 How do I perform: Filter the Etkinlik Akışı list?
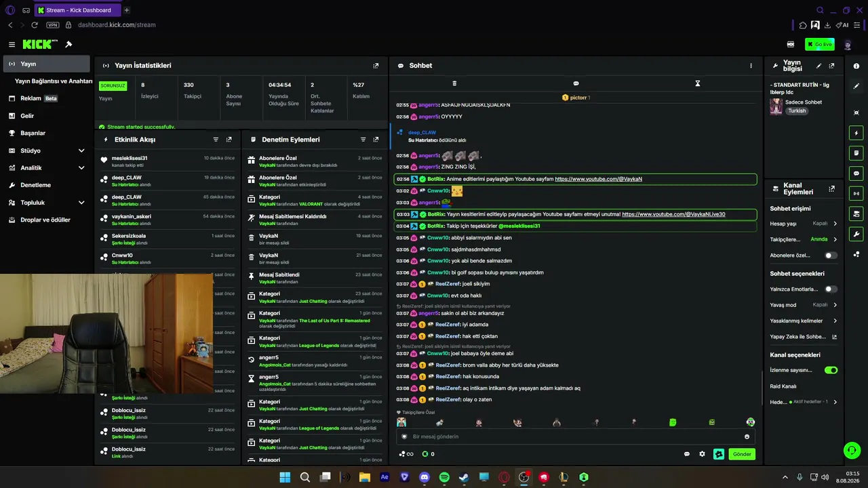click(x=216, y=140)
